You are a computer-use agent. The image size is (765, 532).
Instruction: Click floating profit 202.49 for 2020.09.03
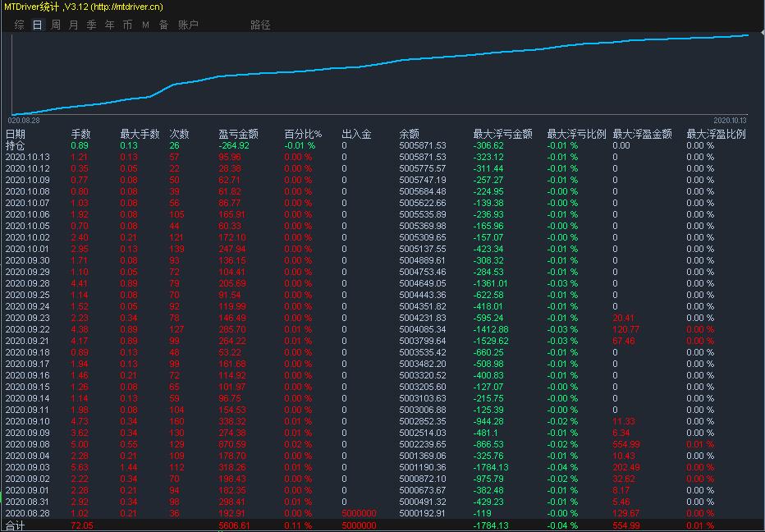[x=626, y=467]
